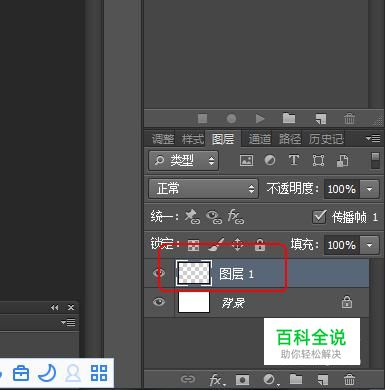
Task: Filter for adjustment layers icon
Action: point(270,160)
